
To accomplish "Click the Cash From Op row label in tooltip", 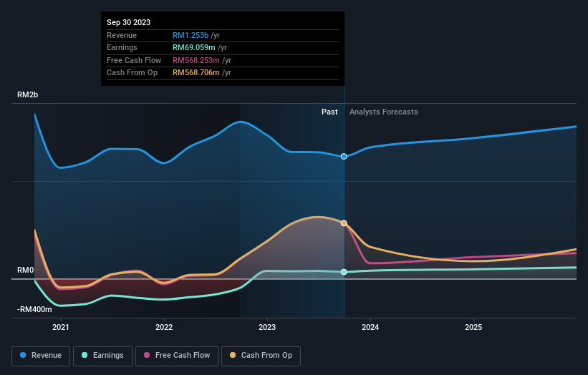I will coord(132,73).
